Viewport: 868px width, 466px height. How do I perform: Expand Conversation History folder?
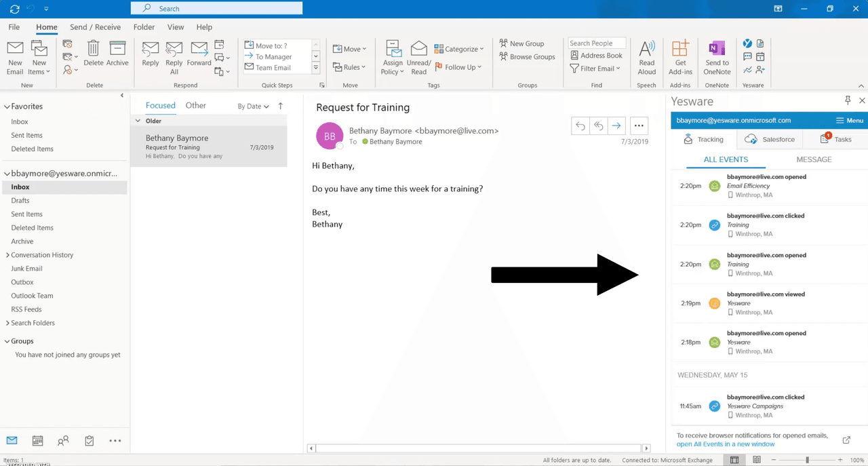7,255
